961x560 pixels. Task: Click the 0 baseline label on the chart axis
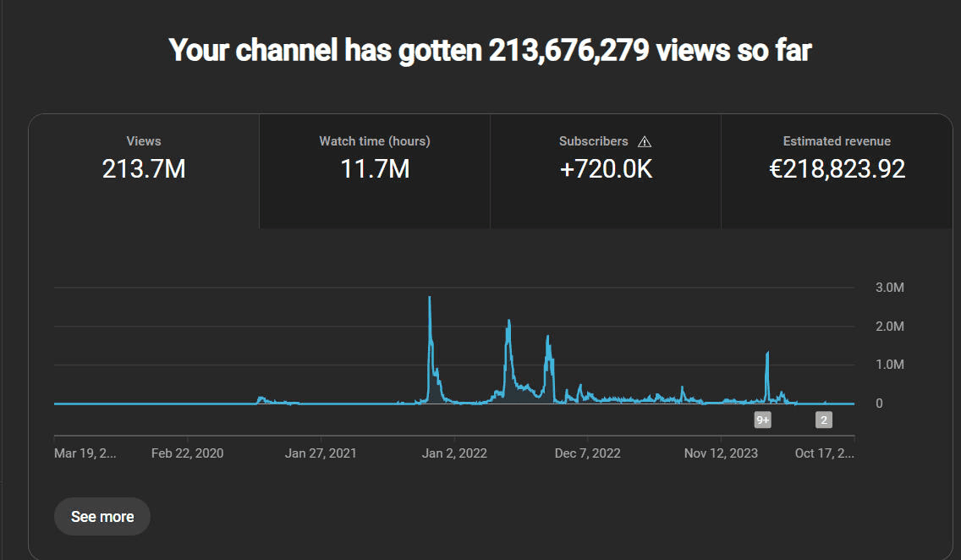[x=878, y=404]
